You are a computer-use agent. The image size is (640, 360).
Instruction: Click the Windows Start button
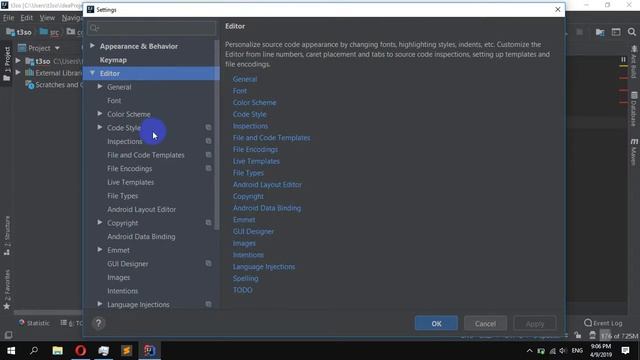[x=11, y=351]
